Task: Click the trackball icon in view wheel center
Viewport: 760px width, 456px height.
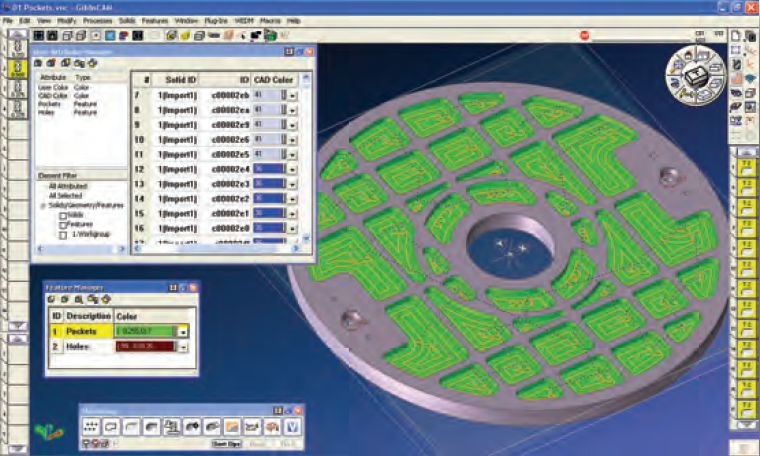Action: (696, 76)
